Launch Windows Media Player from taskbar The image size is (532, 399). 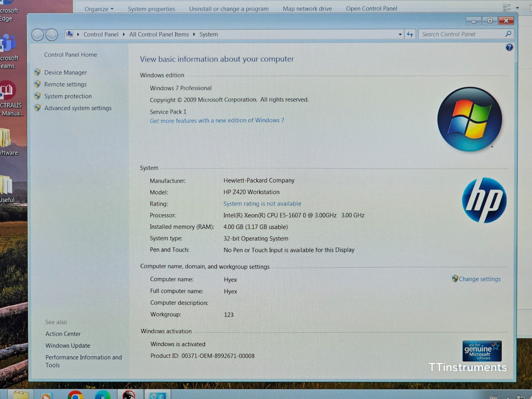[47, 395]
